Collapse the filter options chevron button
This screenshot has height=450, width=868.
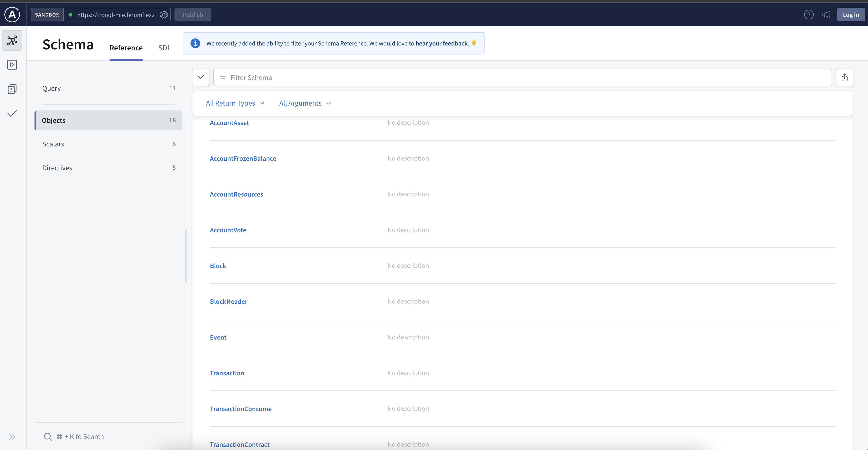(201, 77)
